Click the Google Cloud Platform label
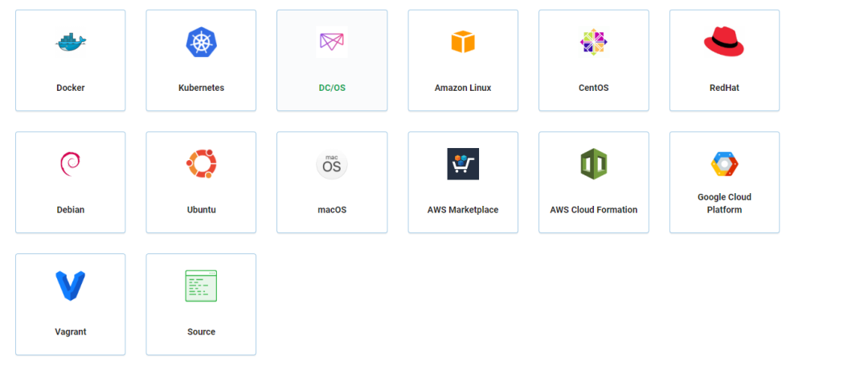Viewport: 868px width, 366px height. 724,204
